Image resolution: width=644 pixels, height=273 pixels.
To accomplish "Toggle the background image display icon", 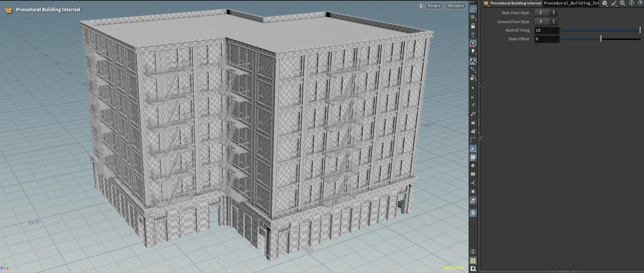I will [473, 200].
